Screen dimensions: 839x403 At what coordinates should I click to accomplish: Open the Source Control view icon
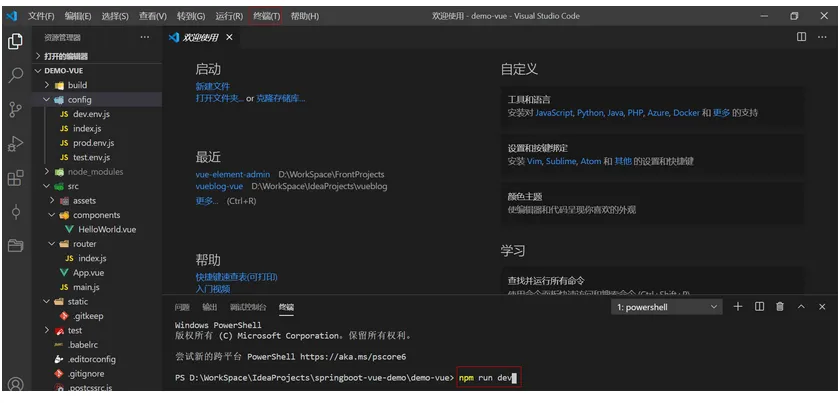point(16,109)
